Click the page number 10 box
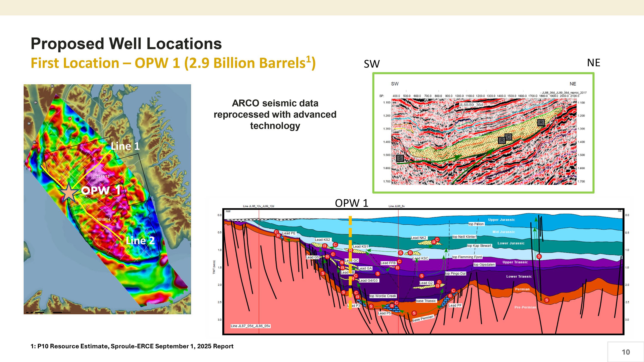The width and height of the screenshot is (644, 362). click(626, 352)
